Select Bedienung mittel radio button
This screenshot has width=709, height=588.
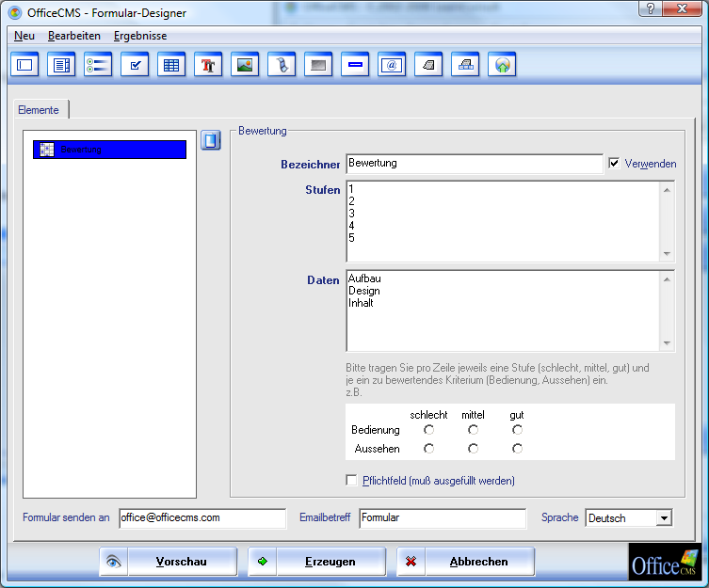pos(473,430)
